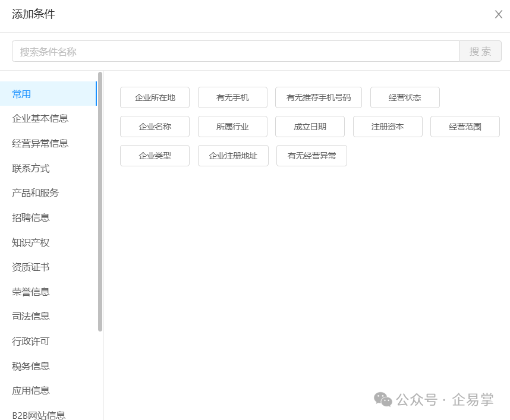Focus the 搜索条件名称 search field

(x=235, y=51)
